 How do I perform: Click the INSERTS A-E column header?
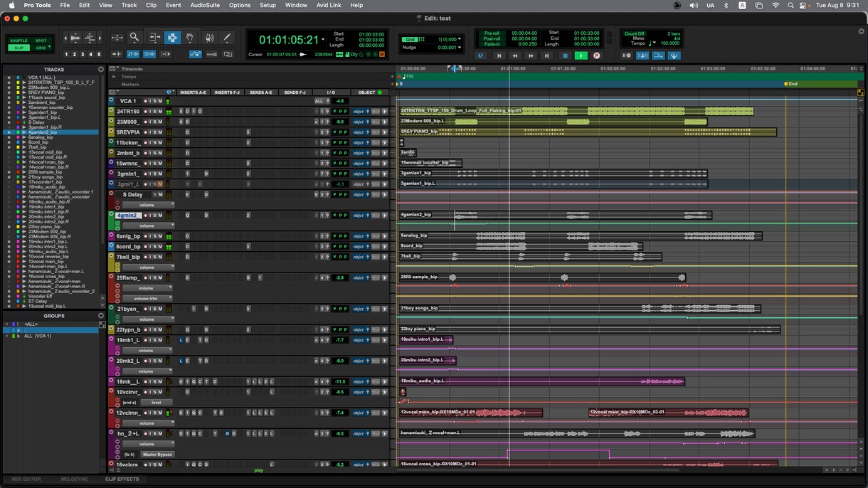(193, 92)
